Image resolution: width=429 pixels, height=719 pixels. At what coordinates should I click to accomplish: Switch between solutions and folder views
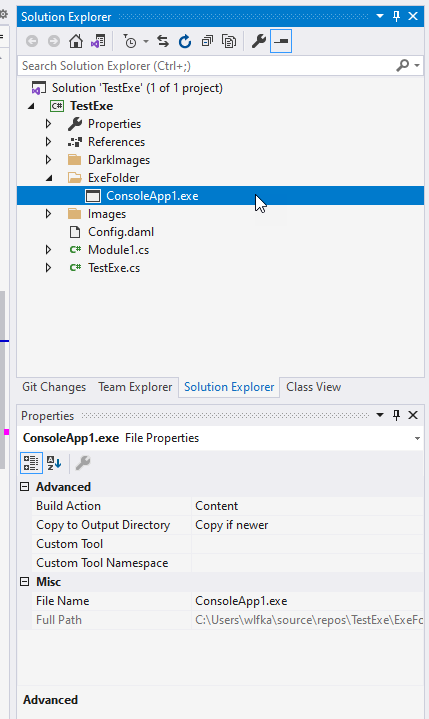click(98, 42)
